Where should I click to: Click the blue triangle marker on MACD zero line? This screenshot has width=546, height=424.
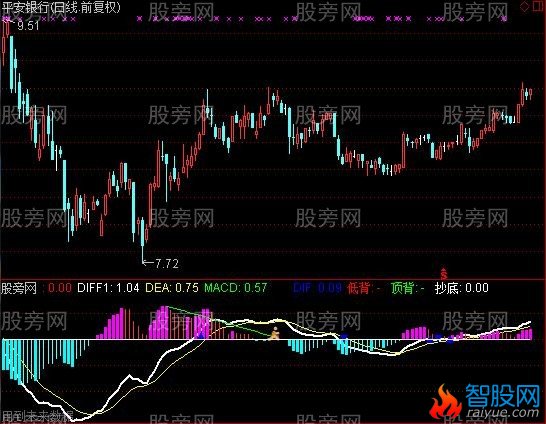point(201,336)
